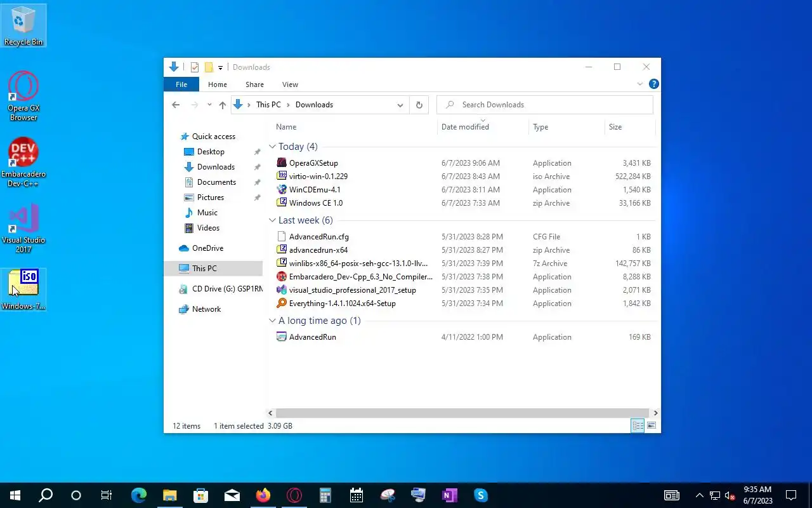Open the Recent locations dropdown arrow

coord(209,105)
